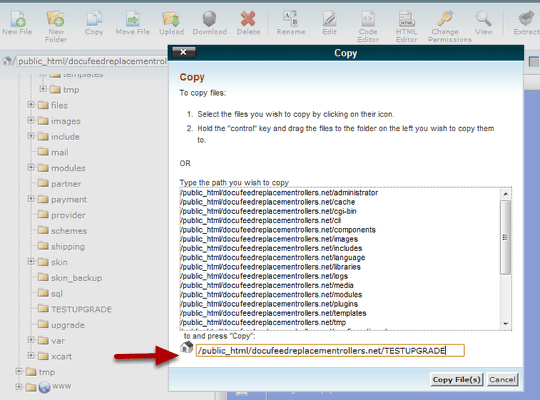
Task: Click the Copy toolbar icon
Action: (94, 19)
